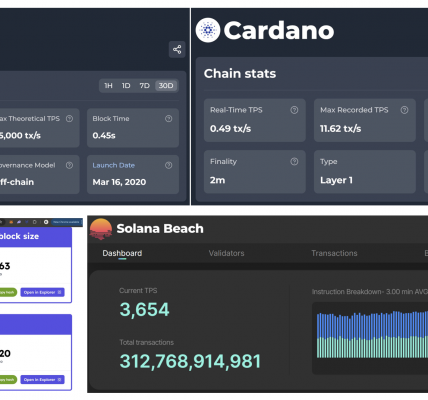The width and height of the screenshot is (428, 400).
Task: Open help icon next to Real-Time TPS
Action: [x=294, y=110]
